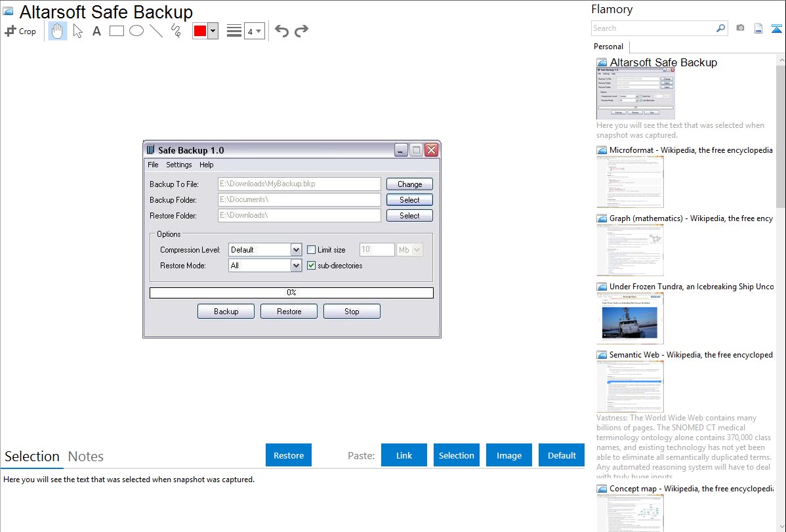Redo the last annotation
Screen dimensions: 786x532
[x=301, y=31]
